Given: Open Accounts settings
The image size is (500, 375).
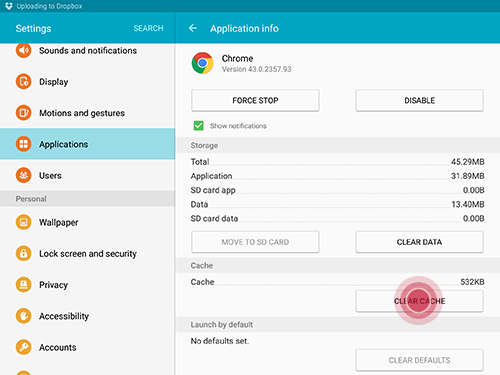Looking at the screenshot, I should 87,347.
